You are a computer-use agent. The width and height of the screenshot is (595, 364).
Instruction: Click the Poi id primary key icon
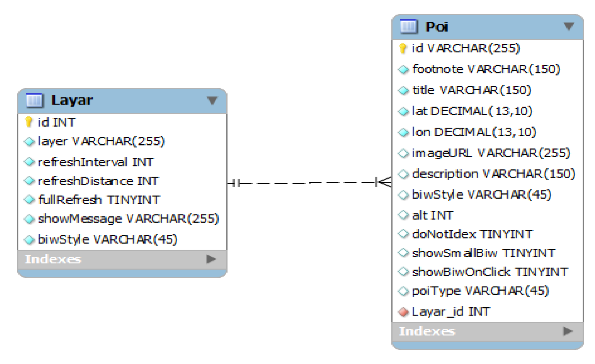click(x=403, y=49)
